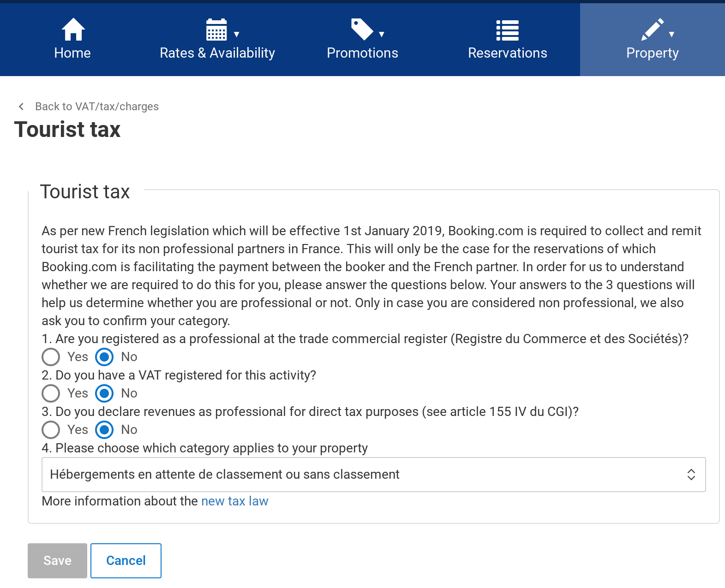Click the Property pencil icon
The width and height of the screenshot is (725, 588).
(653, 30)
